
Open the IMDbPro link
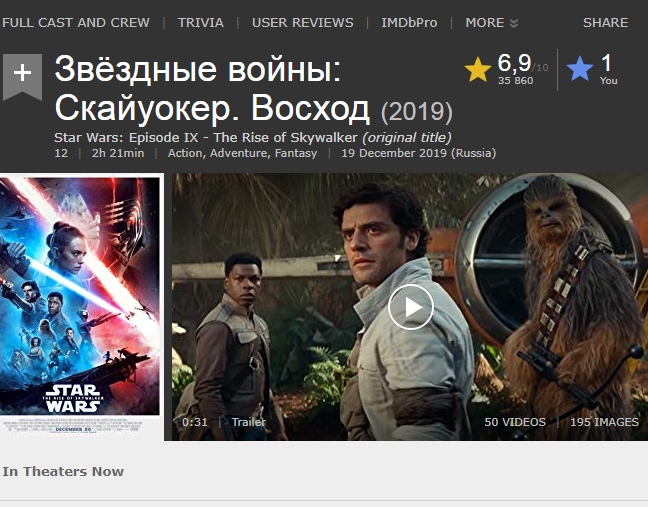[409, 22]
